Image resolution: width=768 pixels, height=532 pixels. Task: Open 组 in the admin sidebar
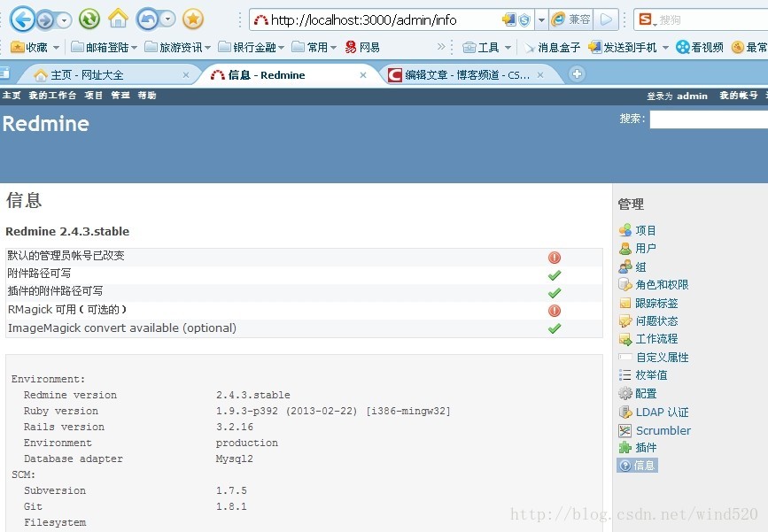640,266
